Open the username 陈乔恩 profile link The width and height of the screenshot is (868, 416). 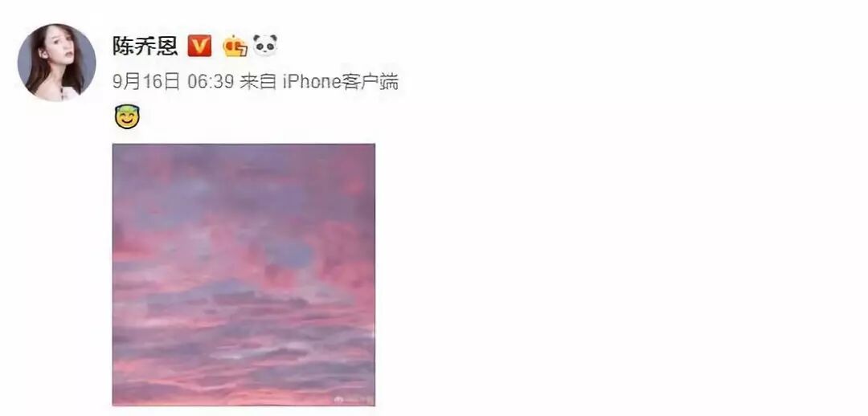pos(145,46)
